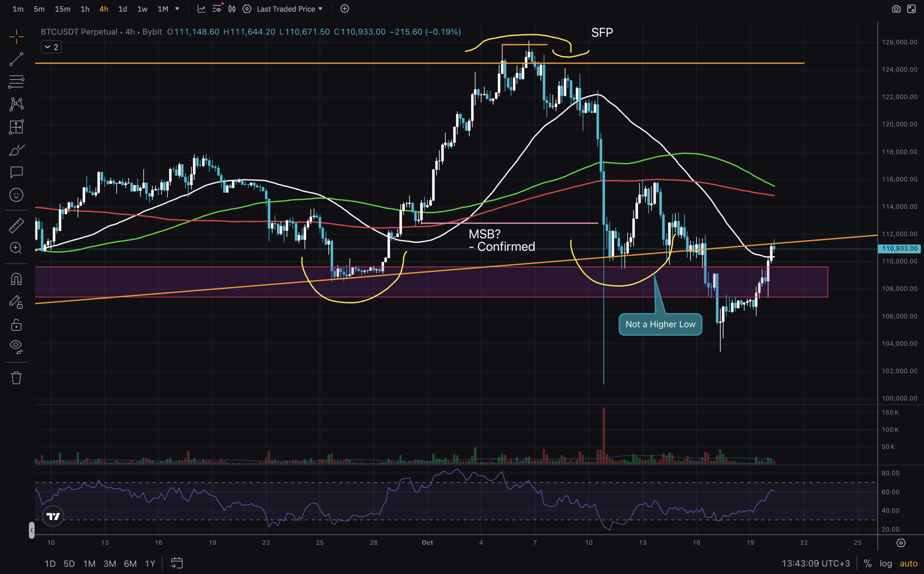Select the brush drawing tool

16,150
